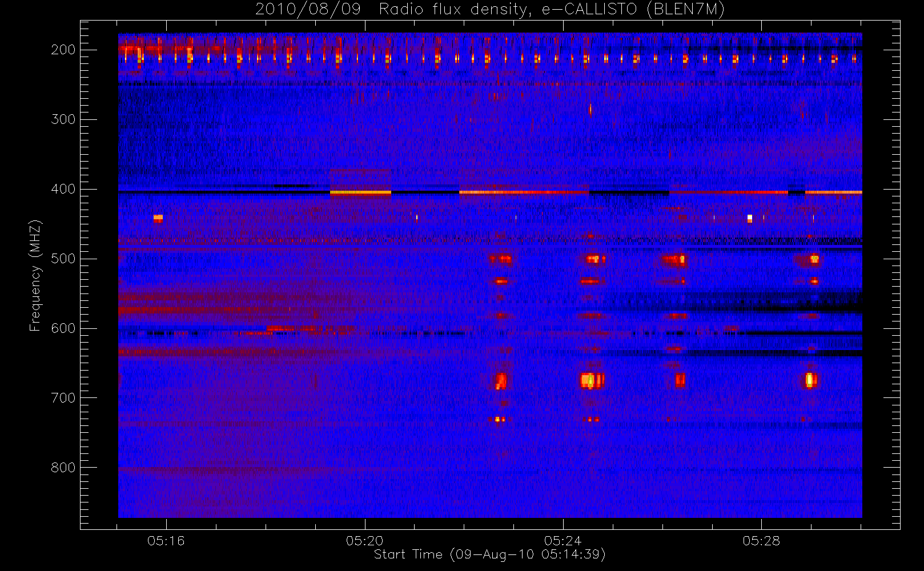This screenshot has width=924, height=571.
Task: Click the 700 frequency tick label
Action: 63,398
